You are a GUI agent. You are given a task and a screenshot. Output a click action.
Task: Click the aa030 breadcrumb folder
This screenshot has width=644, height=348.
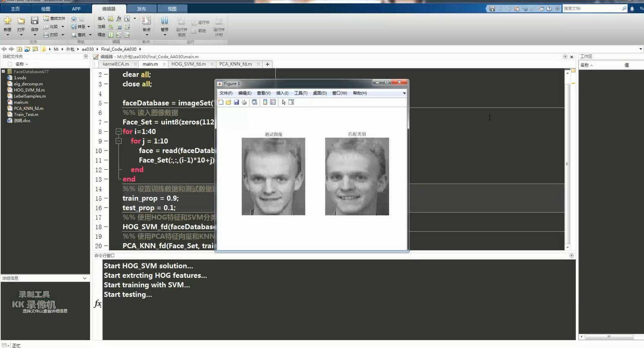(88, 49)
